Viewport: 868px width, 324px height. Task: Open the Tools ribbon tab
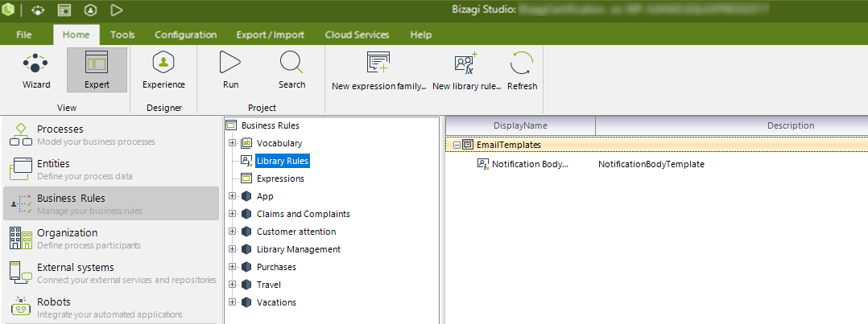[x=122, y=35]
